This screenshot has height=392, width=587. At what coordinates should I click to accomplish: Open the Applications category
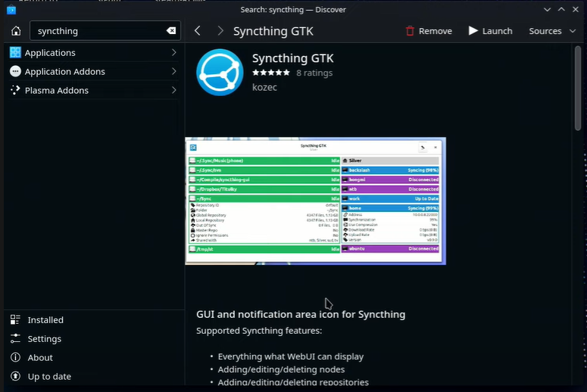(x=93, y=53)
